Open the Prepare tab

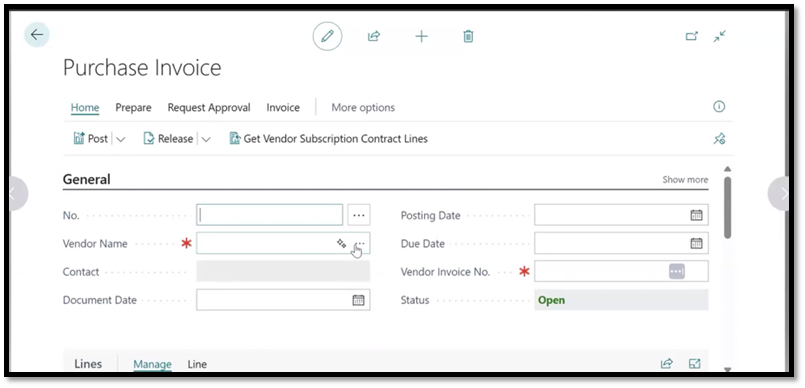pyautogui.click(x=133, y=107)
